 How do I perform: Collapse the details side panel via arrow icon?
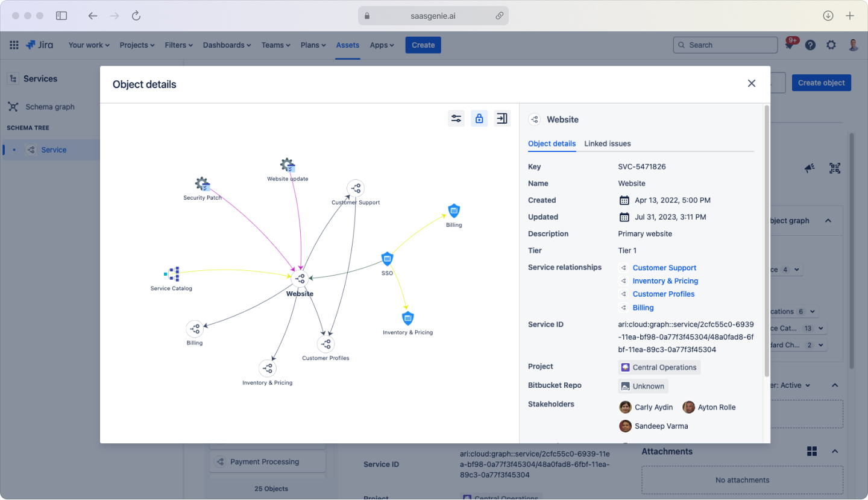click(502, 118)
